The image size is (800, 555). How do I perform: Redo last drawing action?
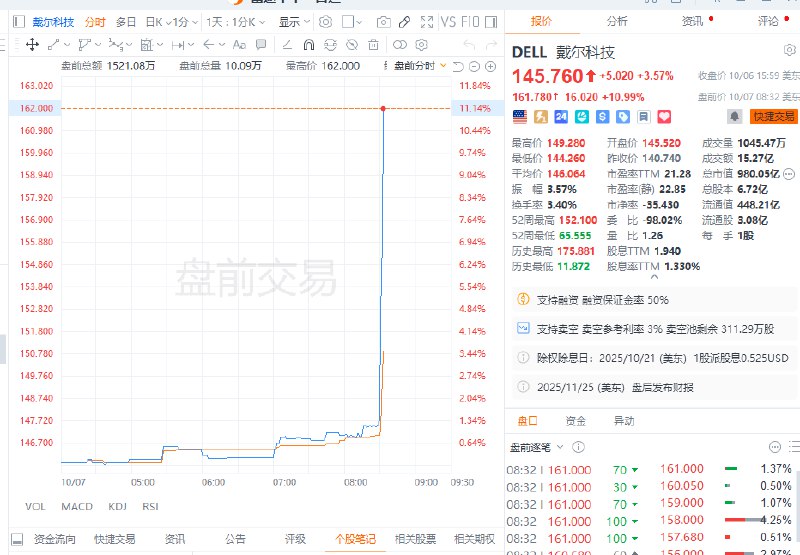tap(491, 45)
